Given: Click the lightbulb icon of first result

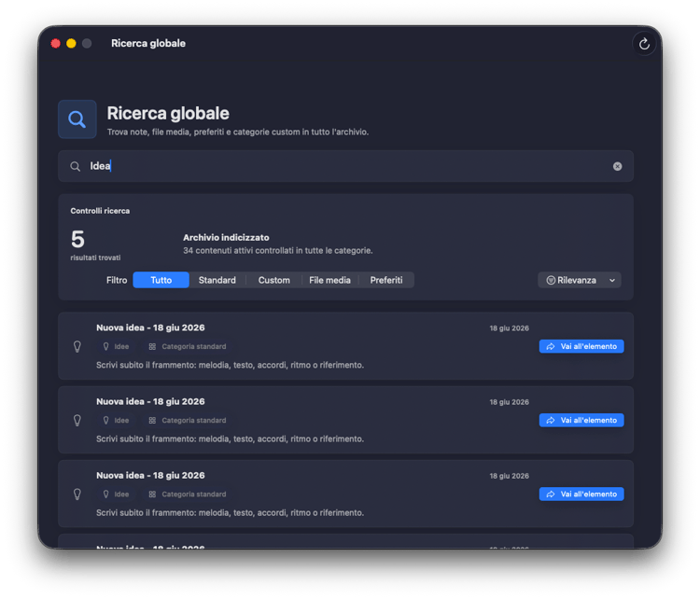Looking at the screenshot, I should 77,346.
